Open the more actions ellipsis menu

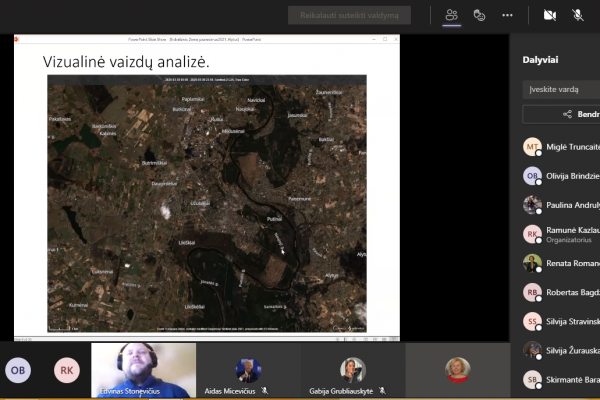click(x=507, y=15)
